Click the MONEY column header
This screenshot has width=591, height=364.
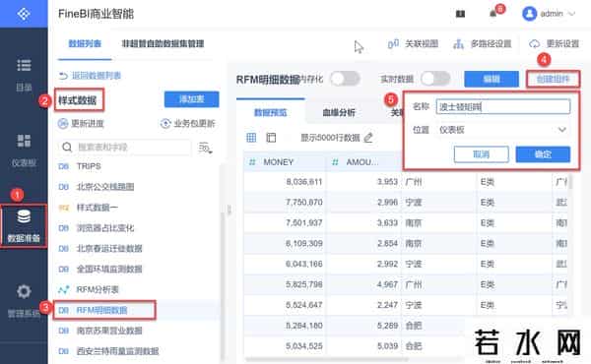coord(285,162)
